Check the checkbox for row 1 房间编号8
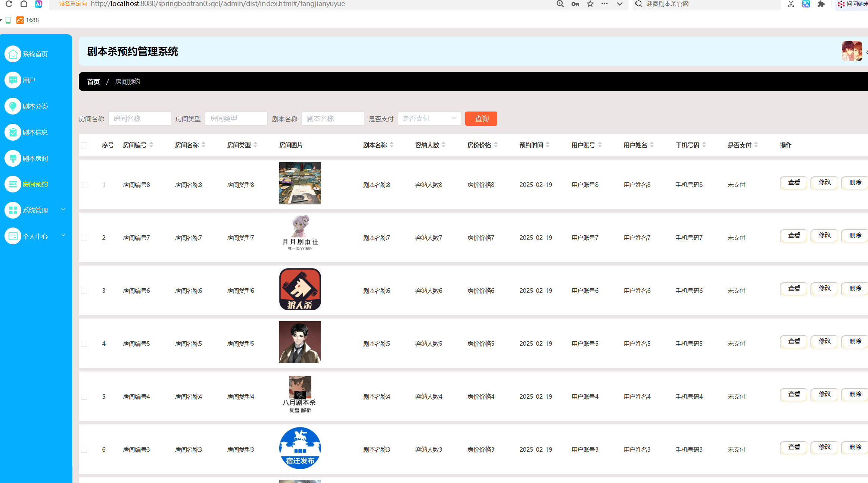Screen dimensions: 868x483 84,185
